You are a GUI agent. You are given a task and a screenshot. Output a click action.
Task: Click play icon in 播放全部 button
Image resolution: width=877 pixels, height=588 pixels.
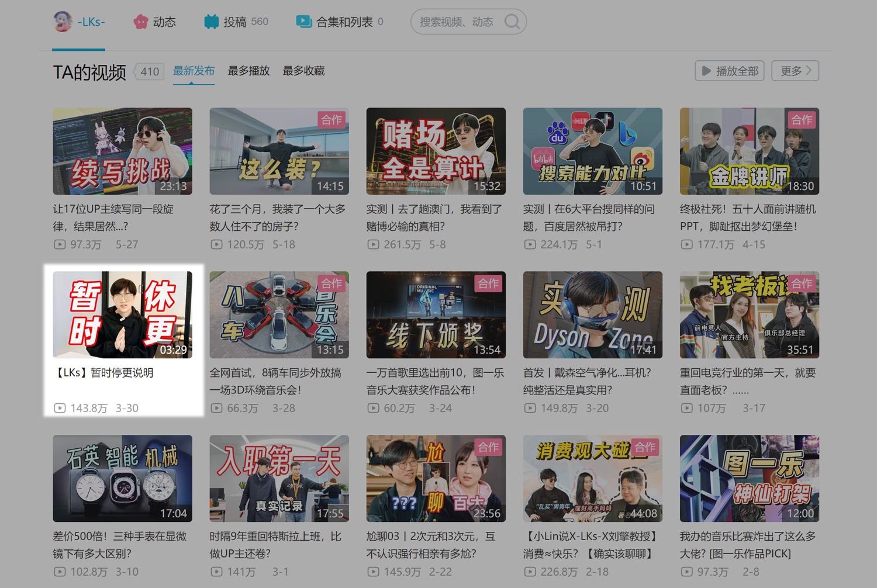coord(706,71)
